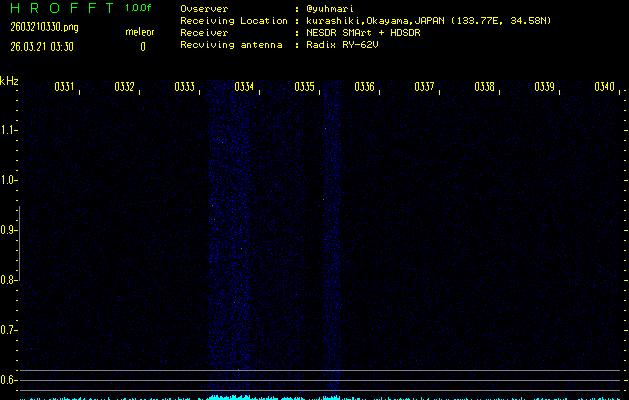
Task: Click the Ovserver field label
Action: pyautogui.click(x=204, y=9)
